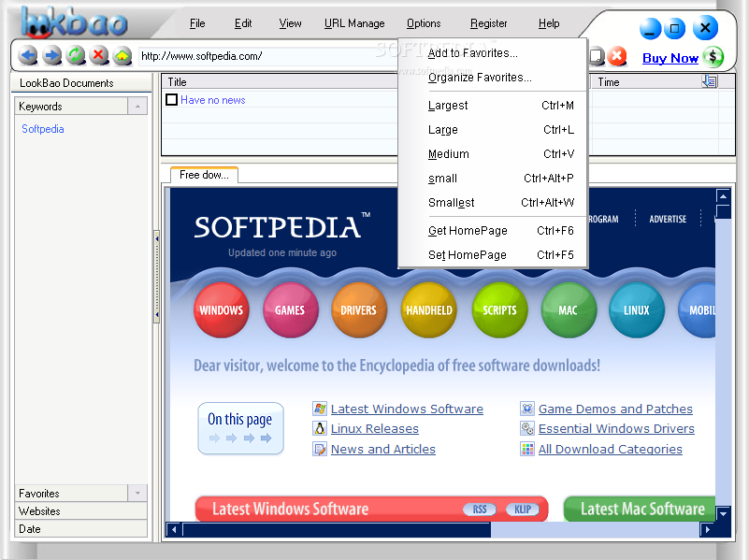749x560 pixels.
Task: Open the Handheld category bubble
Action: (429, 310)
